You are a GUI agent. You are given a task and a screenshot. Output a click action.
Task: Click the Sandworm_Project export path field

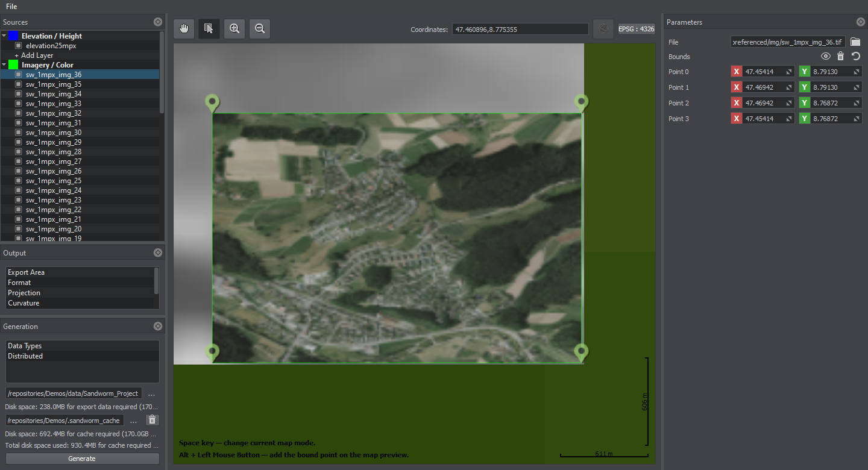(x=74, y=393)
